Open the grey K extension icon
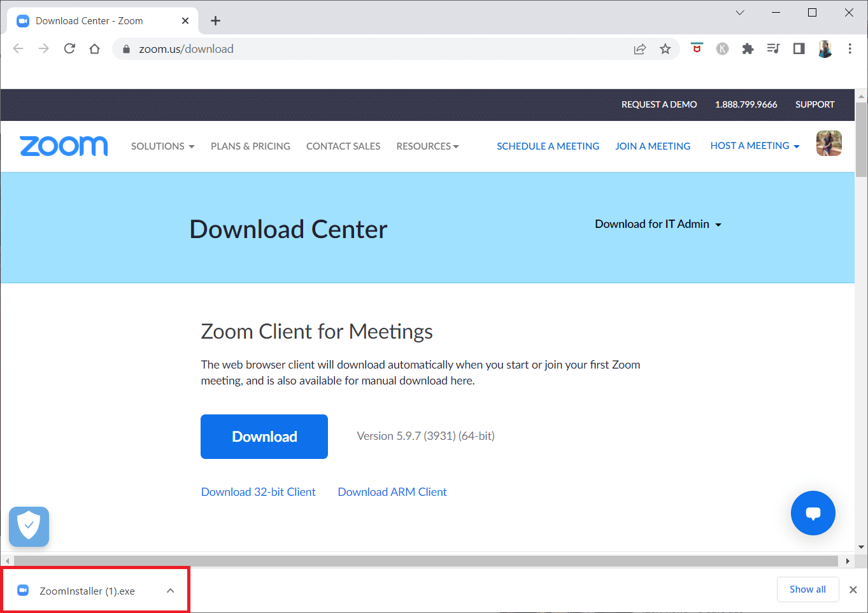This screenshot has width=868, height=613. [x=722, y=49]
